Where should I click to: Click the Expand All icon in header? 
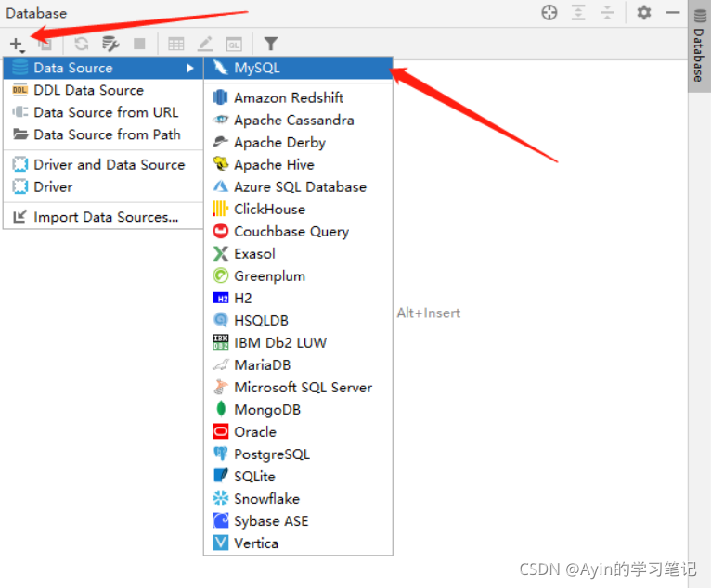point(578,13)
